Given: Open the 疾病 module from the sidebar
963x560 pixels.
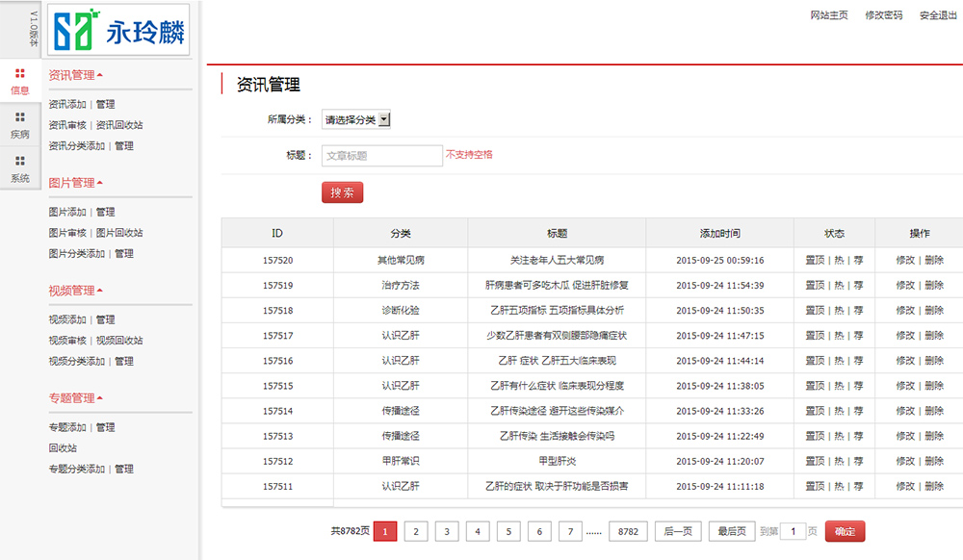Looking at the screenshot, I should click(x=19, y=125).
